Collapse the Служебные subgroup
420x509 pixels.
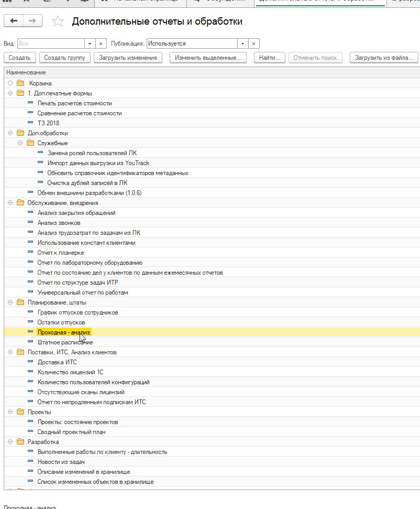click(20, 143)
